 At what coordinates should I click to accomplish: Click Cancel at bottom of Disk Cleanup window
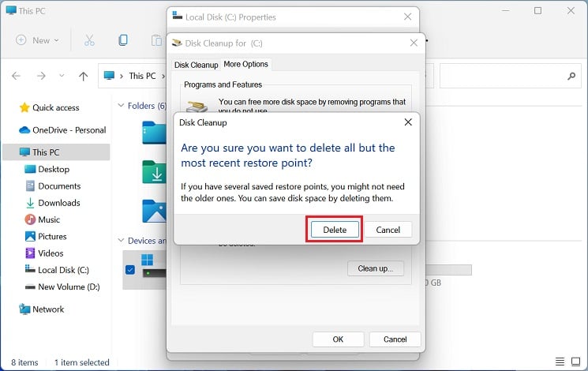click(395, 339)
